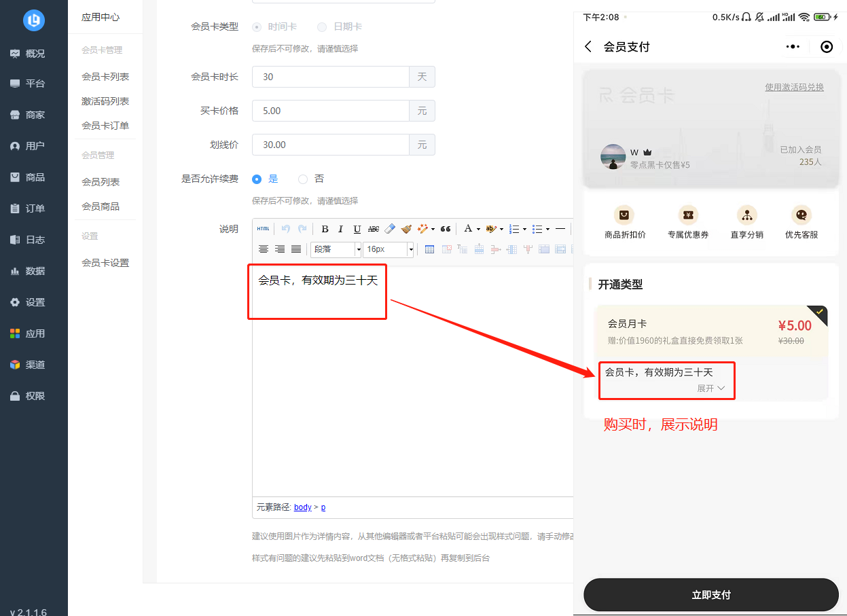The height and width of the screenshot is (616, 847).
Task: Click the text highlight color icon
Action: pyautogui.click(x=491, y=229)
